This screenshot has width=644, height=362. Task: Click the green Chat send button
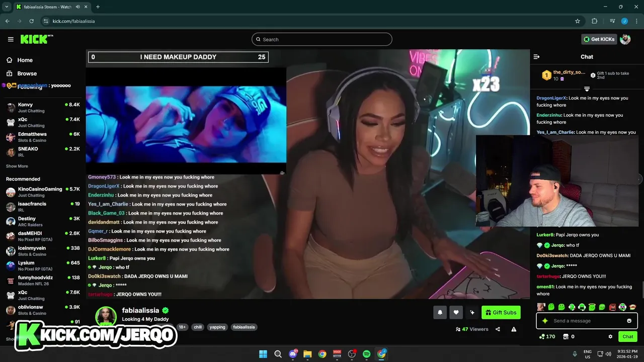(x=627, y=336)
